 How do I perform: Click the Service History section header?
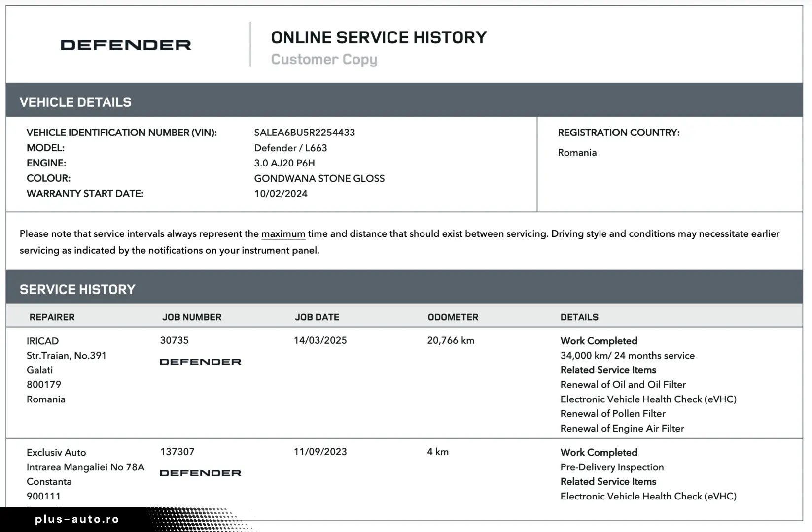(77, 289)
